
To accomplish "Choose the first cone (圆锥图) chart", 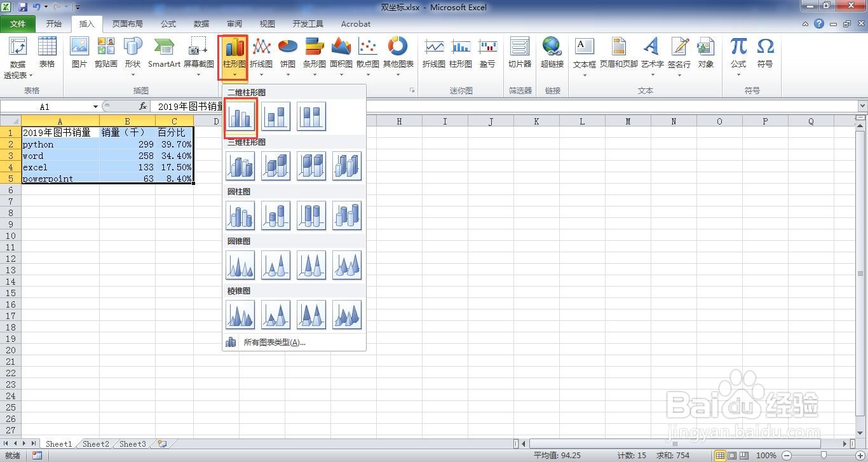I will pos(240,265).
